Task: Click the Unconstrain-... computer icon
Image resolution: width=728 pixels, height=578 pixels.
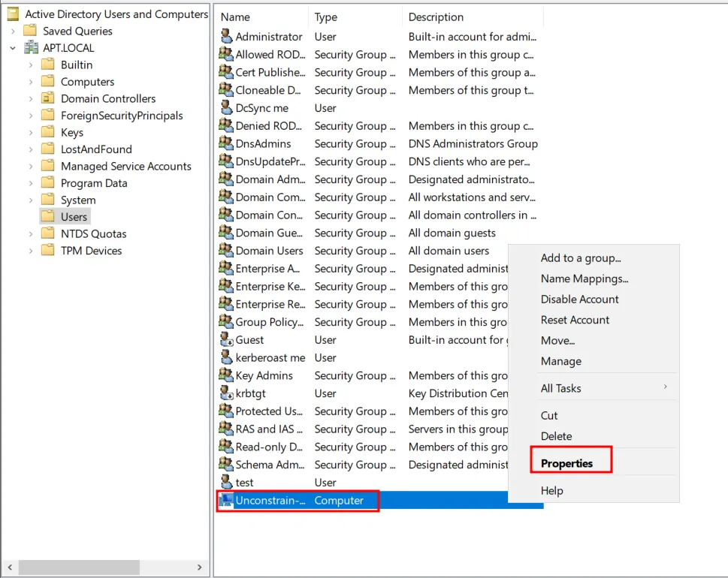Action: pos(226,500)
